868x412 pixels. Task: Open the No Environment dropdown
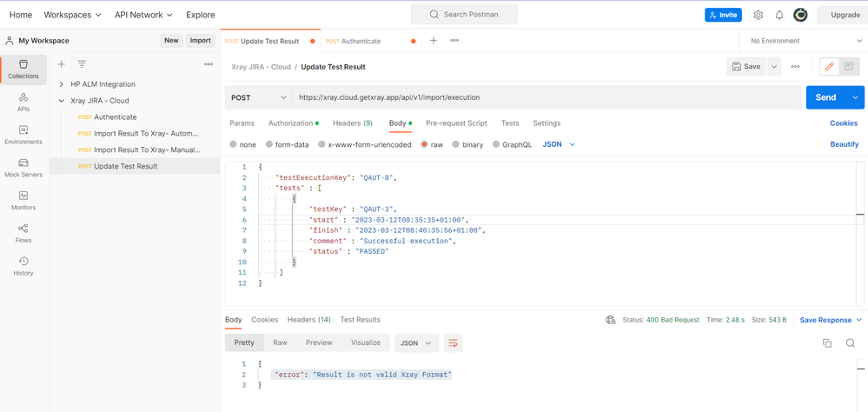click(x=803, y=41)
